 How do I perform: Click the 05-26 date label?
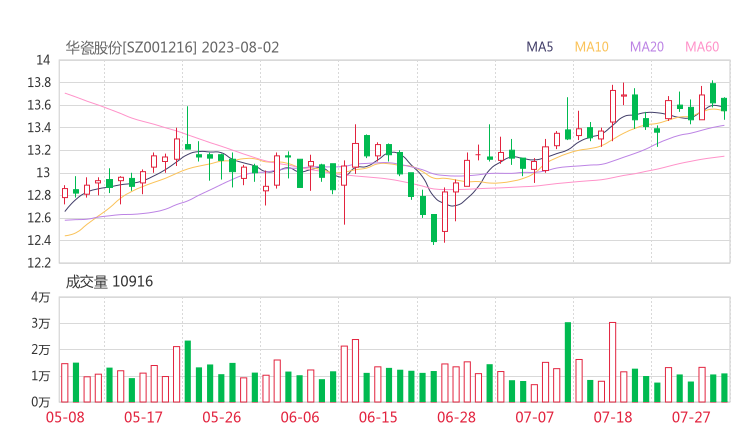pos(222,417)
